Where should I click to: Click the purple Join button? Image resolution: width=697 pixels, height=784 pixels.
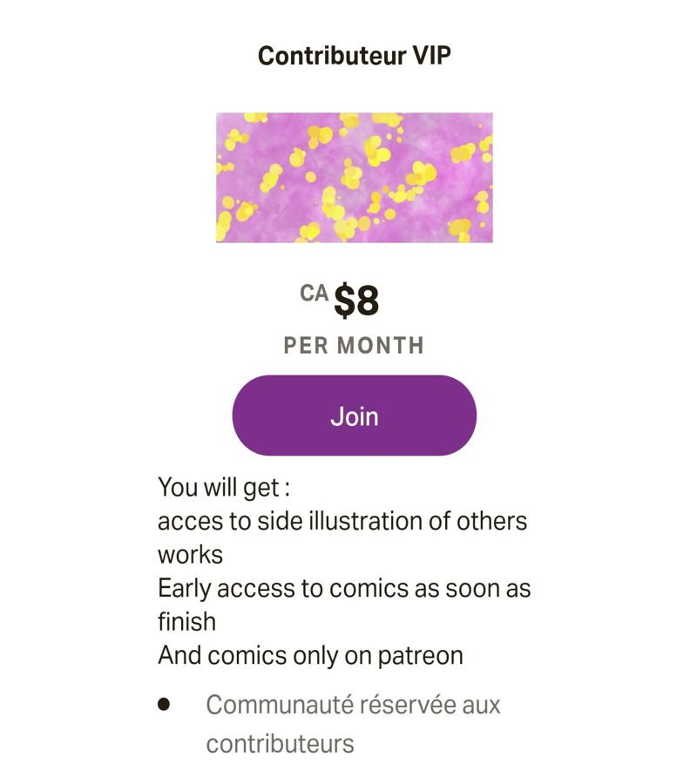tap(354, 416)
